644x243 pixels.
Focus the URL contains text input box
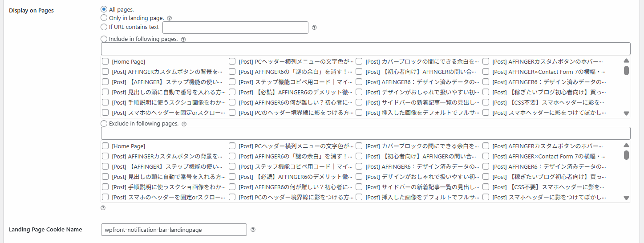coord(235,28)
